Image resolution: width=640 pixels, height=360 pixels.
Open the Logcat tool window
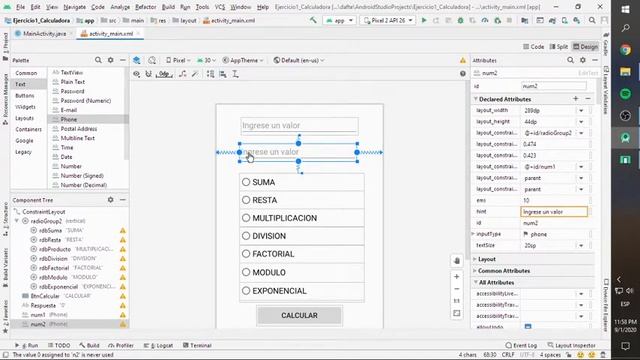point(158,345)
